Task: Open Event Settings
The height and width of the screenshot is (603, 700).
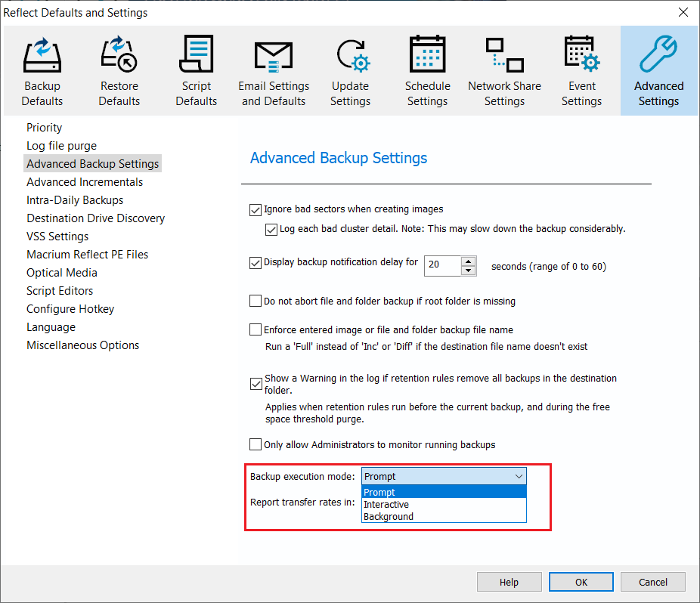Action: 581,70
